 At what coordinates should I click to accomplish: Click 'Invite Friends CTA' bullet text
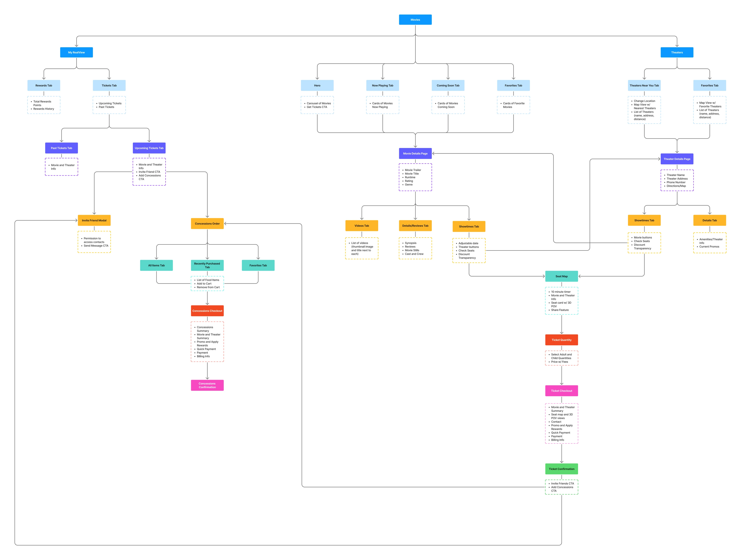[x=562, y=484]
